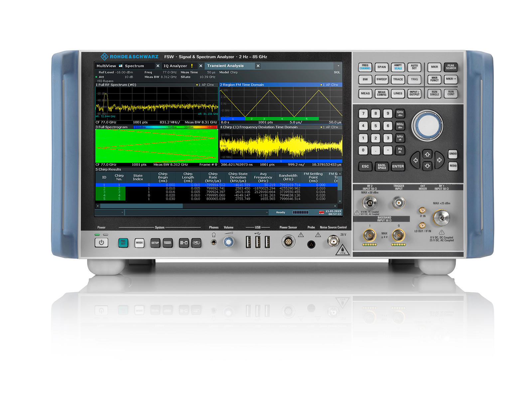Tap the TRACE key
This screenshot has height=399, width=532.
tap(398, 79)
